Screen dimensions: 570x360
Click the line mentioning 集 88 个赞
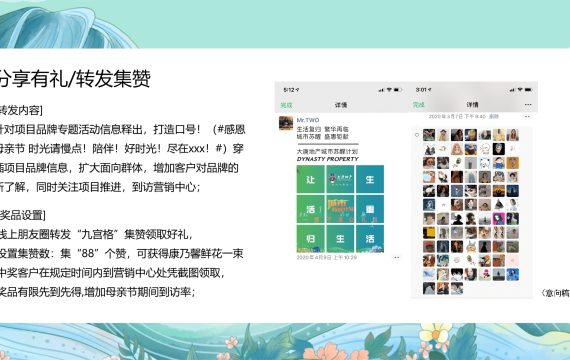122,253
